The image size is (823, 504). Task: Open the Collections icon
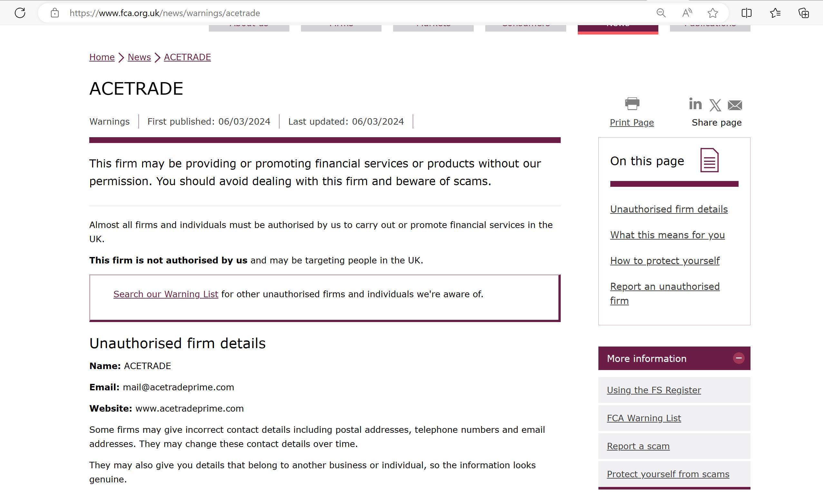pos(804,13)
